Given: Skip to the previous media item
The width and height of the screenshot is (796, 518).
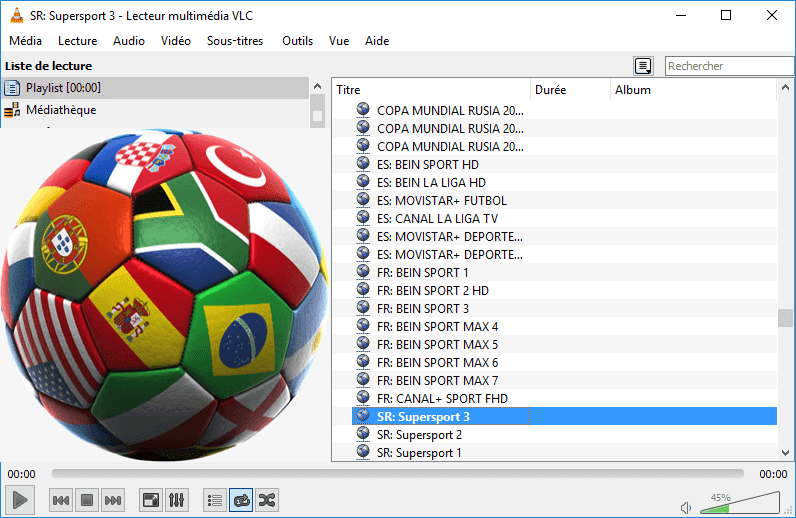Looking at the screenshot, I should (61, 501).
